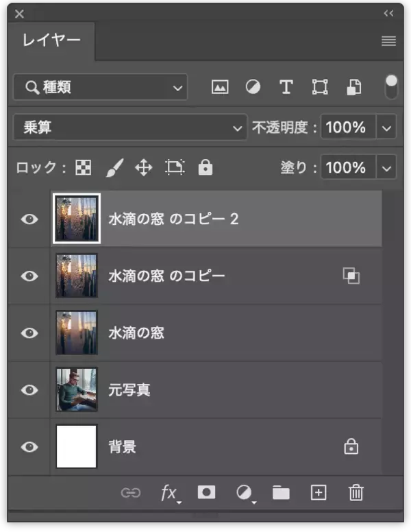The image size is (411, 532).
Task: Close the panel with X
Action: 20,14
